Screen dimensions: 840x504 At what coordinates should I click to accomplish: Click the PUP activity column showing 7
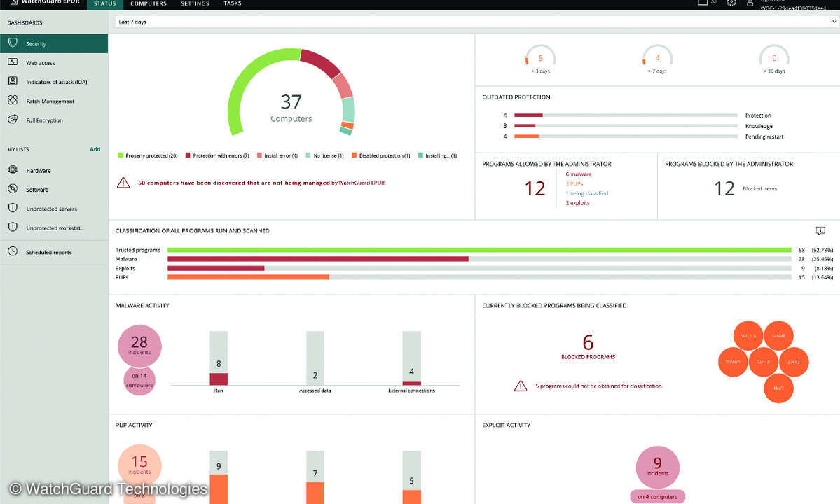point(315,477)
